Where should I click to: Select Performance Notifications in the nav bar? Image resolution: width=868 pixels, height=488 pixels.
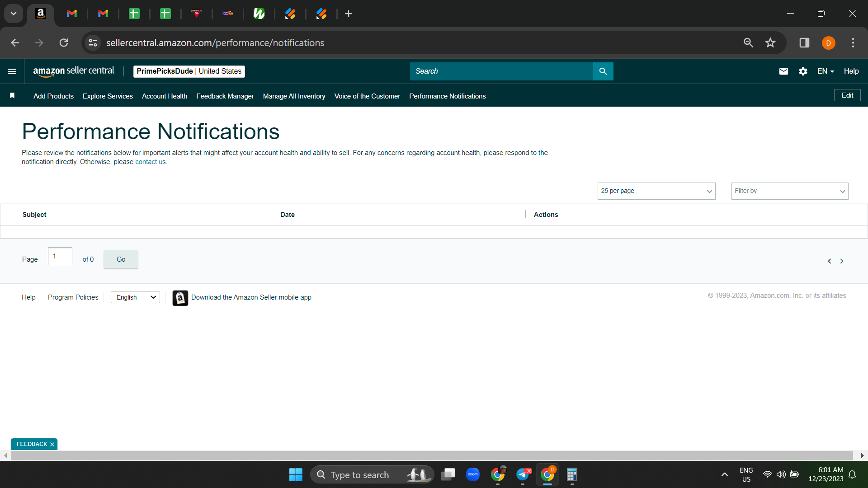[x=448, y=96]
